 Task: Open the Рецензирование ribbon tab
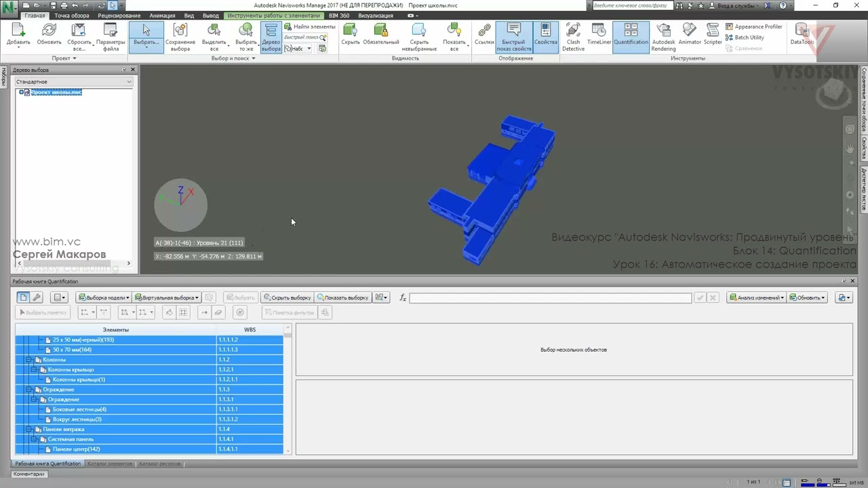(x=119, y=16)
